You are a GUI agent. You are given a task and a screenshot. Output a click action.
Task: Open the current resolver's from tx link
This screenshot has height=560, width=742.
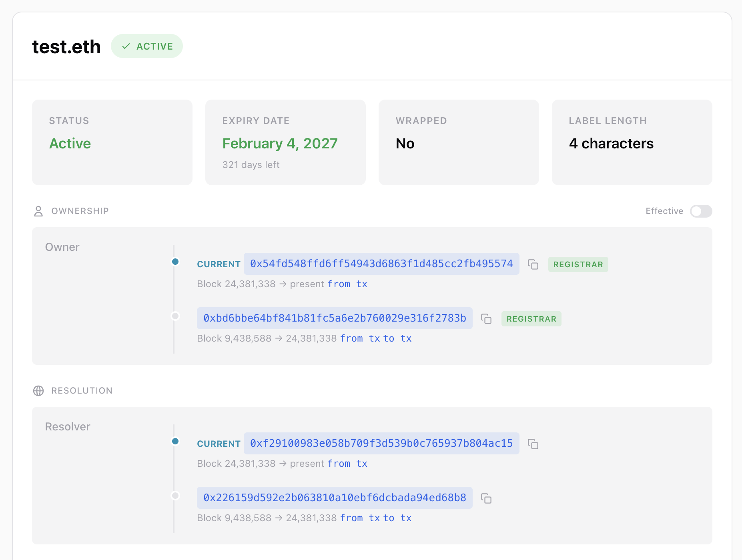click(347, 464)
